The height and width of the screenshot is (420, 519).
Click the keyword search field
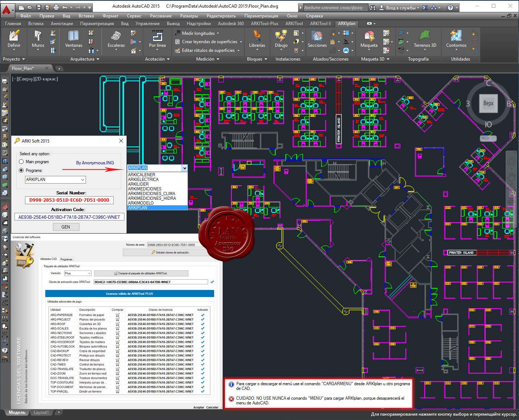(335, 8)
